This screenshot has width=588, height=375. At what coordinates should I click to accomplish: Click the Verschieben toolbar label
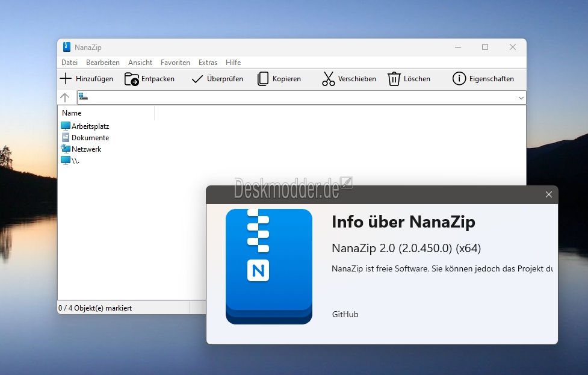pyautogui.click(x=357, y=79)
